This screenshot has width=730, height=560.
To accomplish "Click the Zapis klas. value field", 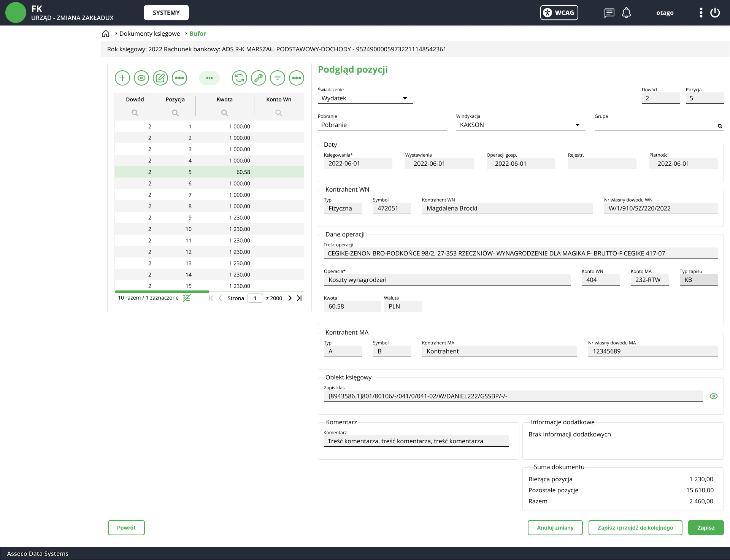I will click(513, 396).
